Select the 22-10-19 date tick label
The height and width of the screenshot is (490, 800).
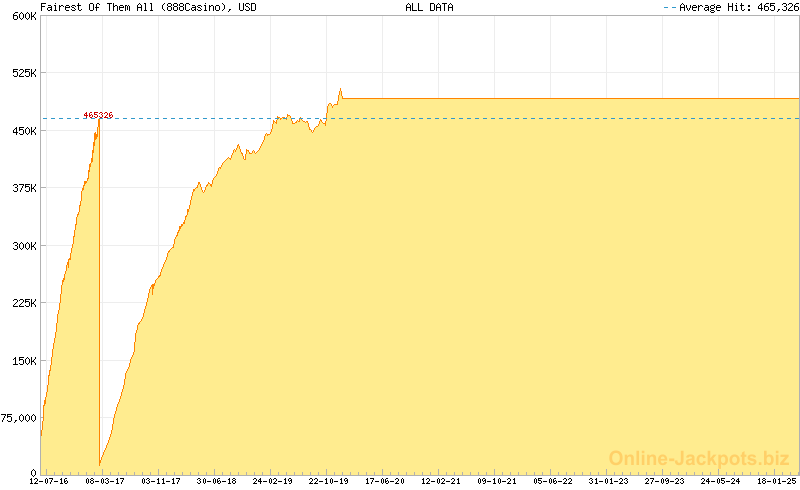coord(328,482)
